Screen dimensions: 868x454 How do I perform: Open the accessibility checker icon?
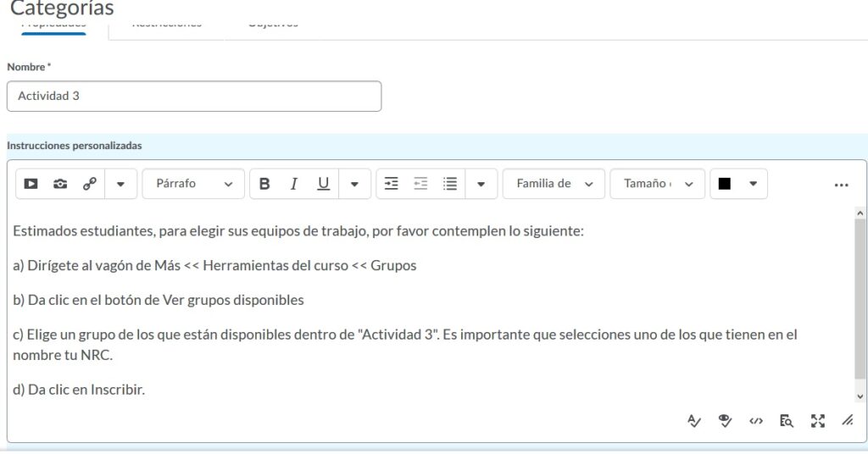coord(725,420)
